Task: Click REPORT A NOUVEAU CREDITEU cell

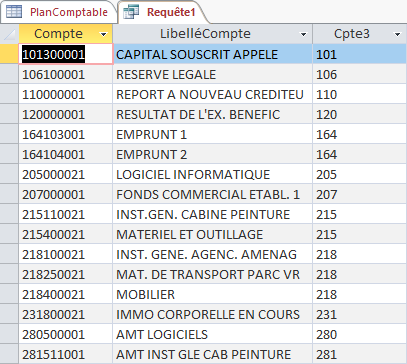Action: click(213, 94)
